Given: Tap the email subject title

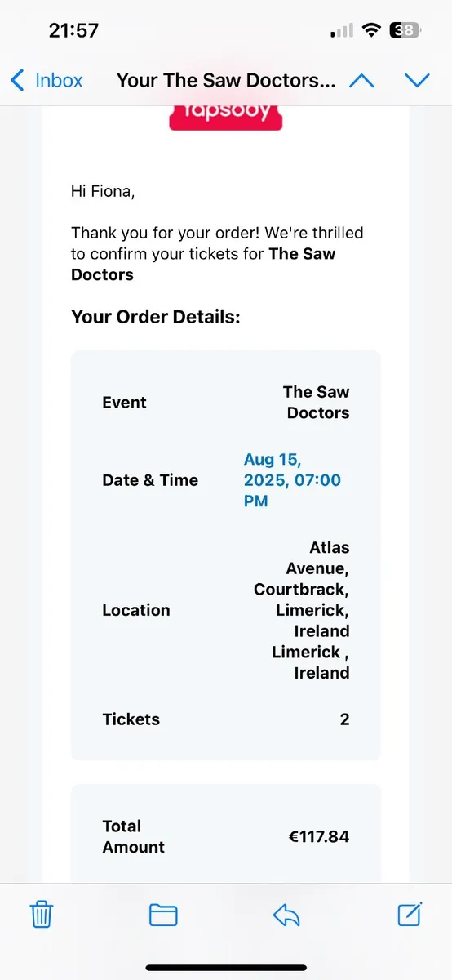Looking at the screenshot, I should pos(226,80).
